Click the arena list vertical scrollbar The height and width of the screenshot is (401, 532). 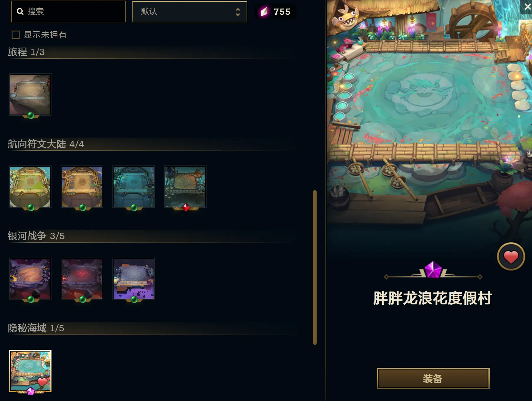pyautogui.click(x=315, y=267)
